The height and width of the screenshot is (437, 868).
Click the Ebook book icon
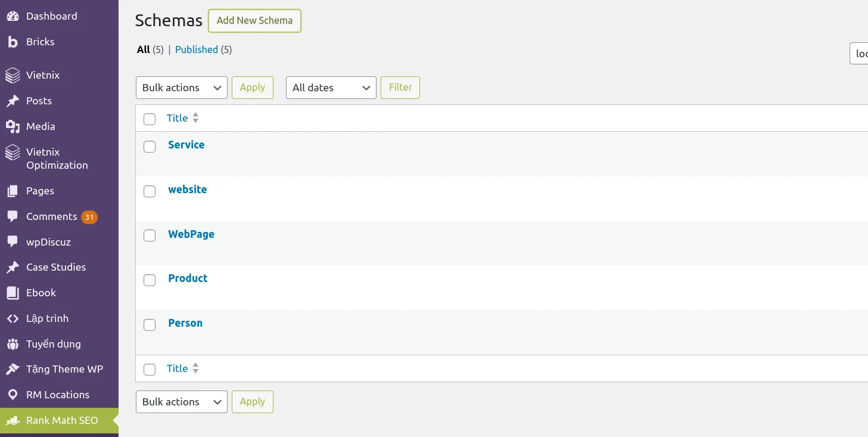tap(13, 293)
